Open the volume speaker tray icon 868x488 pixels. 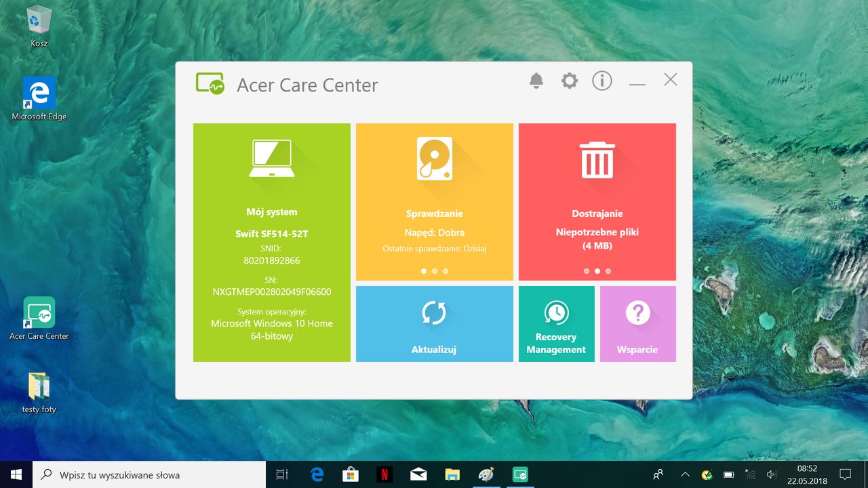(x=771, y=475)
